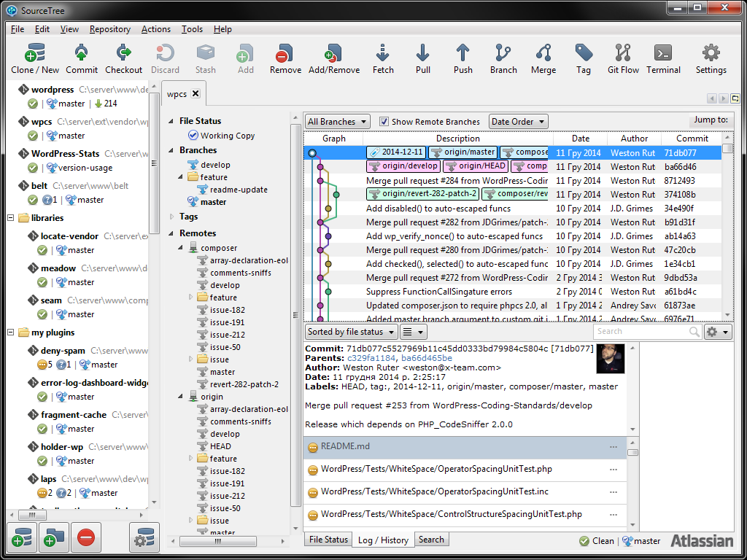Push commits with the Push toolbar icon

462,58
